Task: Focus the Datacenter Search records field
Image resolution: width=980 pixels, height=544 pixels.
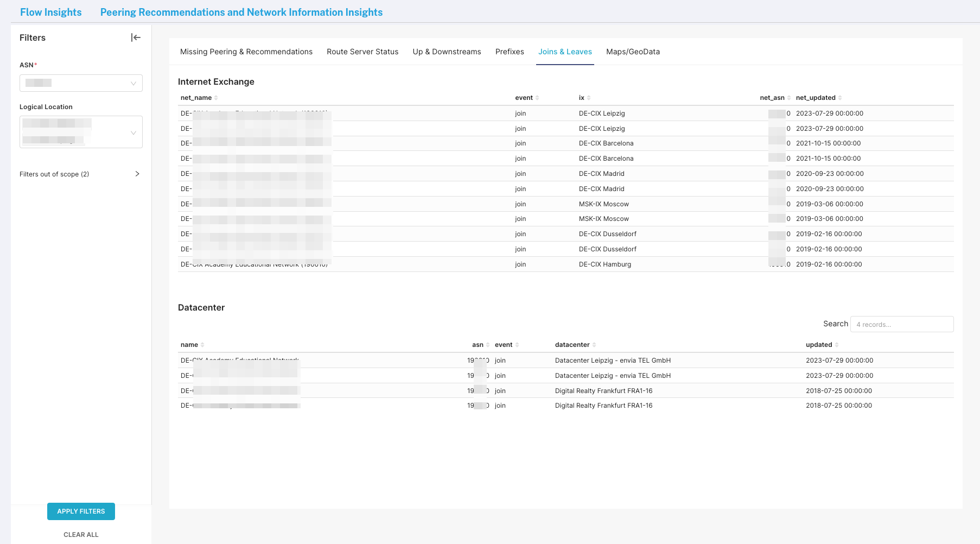Action: pos(902,324)
